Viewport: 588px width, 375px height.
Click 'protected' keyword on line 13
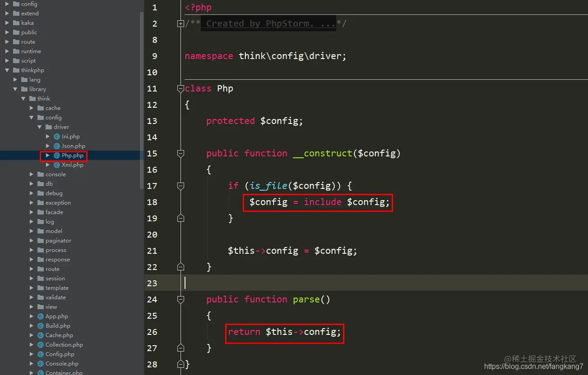point(231,121)
